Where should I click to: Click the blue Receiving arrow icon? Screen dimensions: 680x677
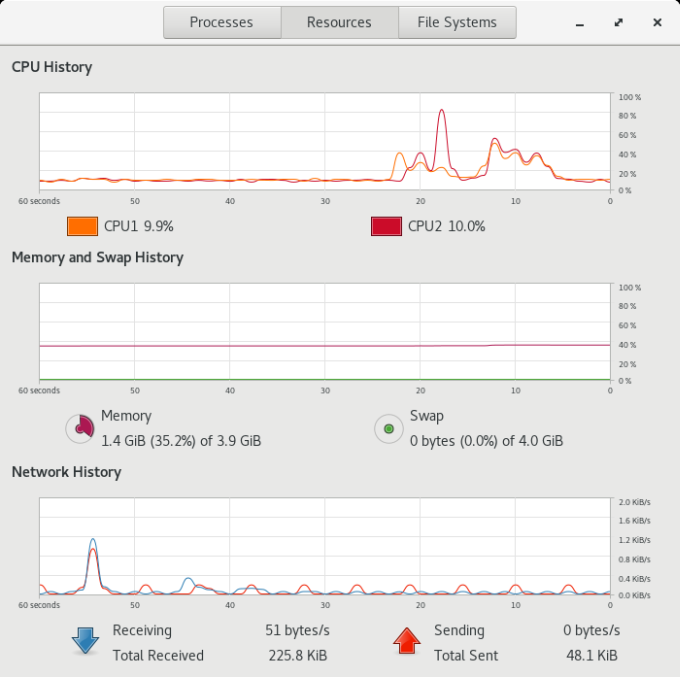coord(86,640)
